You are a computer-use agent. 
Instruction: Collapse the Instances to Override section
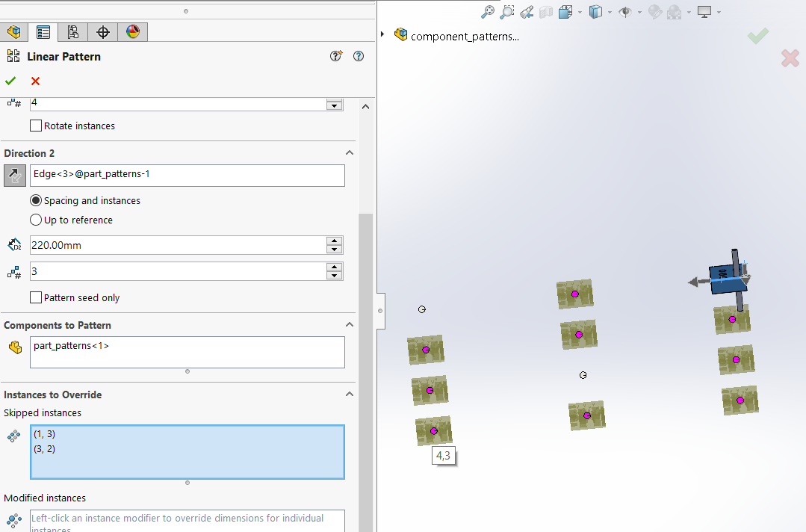click(349, 394)
